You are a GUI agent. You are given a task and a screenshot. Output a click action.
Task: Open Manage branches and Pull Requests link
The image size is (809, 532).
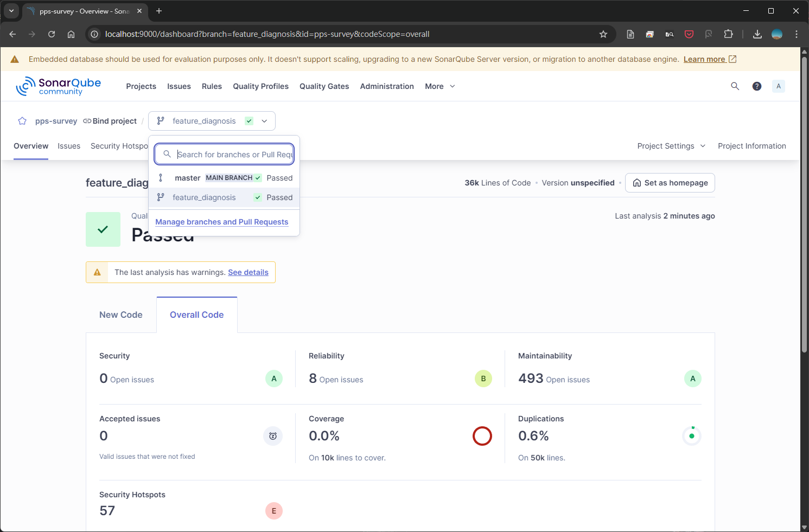tap(221, 222)
